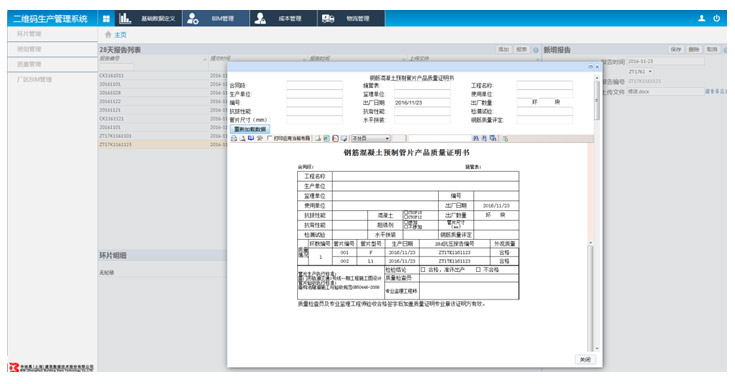Go to 主页 breadcrumb link
Viewport: 735px width, 384px height.
point(120,35)
